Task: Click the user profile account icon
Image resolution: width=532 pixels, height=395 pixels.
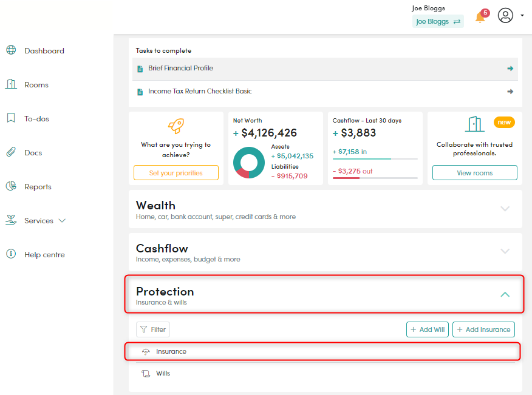Action: point(505,16)
